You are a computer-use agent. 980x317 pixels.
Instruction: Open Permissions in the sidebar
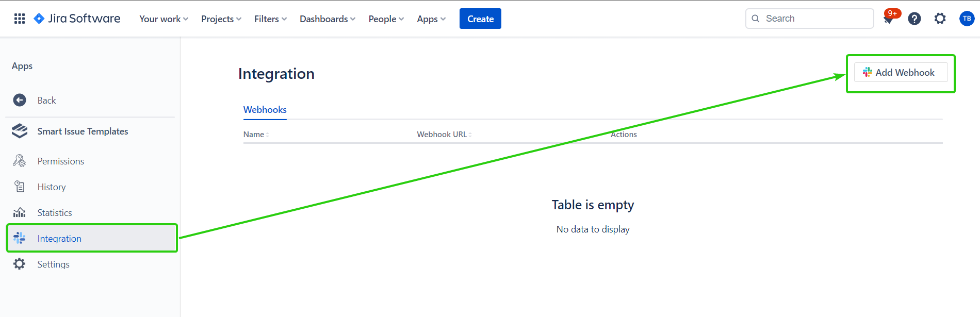pos(60,161)
